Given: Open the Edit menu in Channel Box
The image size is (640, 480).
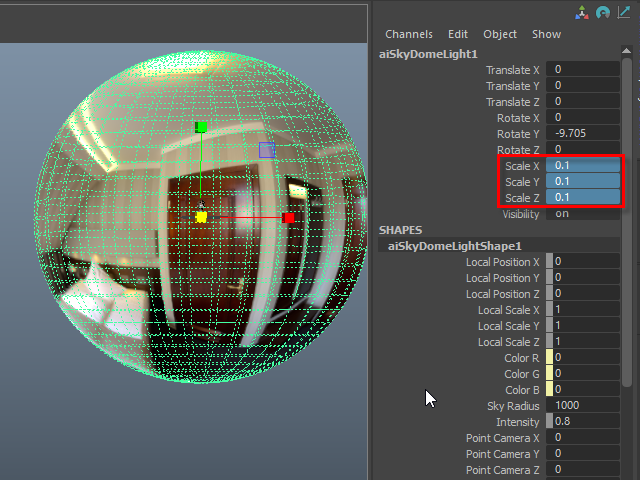Looking at the screenshot, I should click(x=458, y=34).
